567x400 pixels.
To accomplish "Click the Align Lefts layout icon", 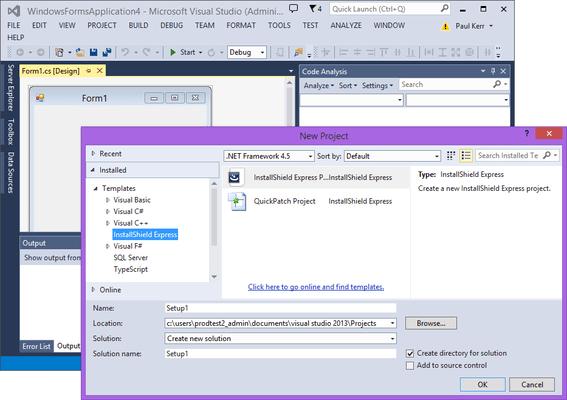I will coord(344,53).
